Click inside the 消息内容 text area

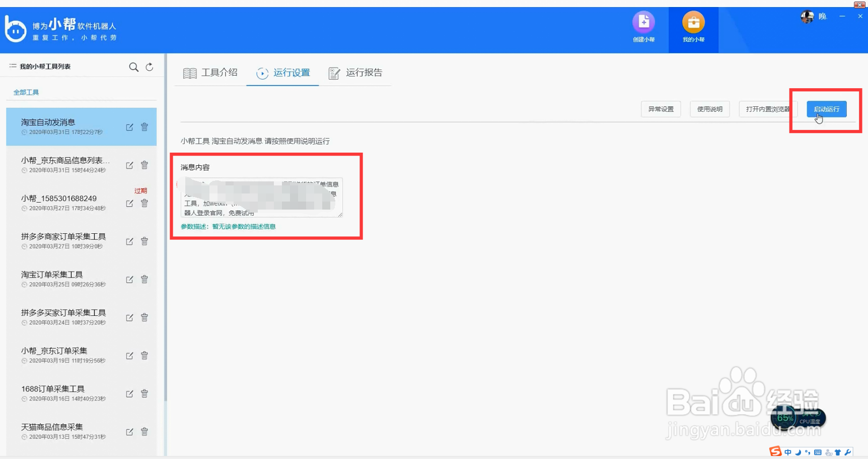[261, 198]
